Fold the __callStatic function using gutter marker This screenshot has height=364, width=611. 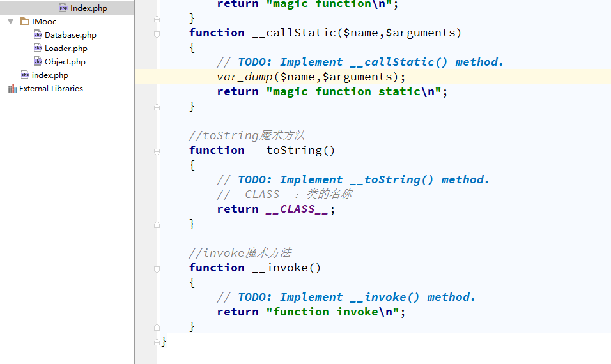(x=157, y=34)
